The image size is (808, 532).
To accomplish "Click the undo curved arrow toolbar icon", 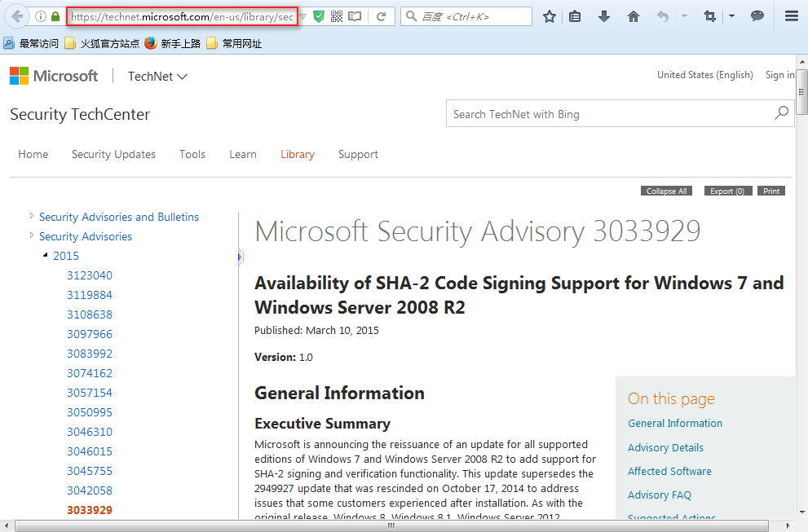I will 663,16.
